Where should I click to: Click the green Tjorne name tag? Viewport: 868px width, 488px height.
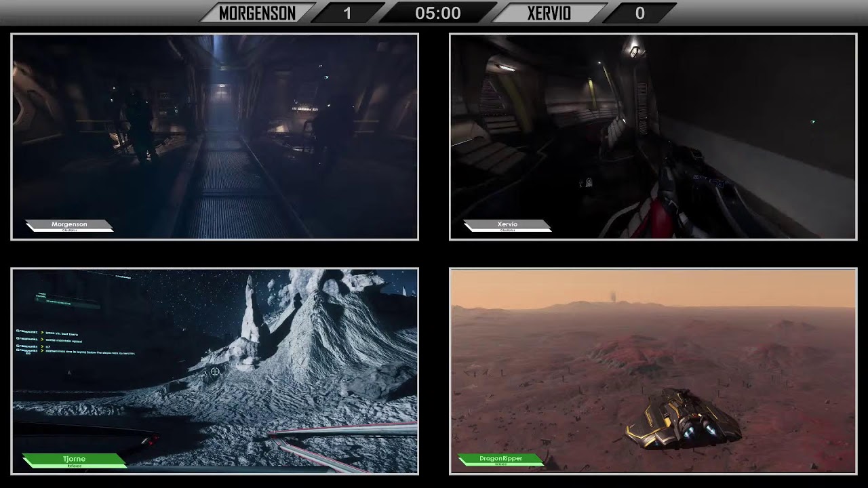74,460
